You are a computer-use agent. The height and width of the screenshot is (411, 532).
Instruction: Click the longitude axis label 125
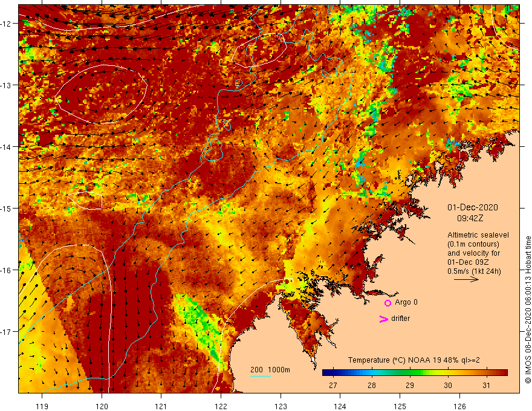click(400, 406)
